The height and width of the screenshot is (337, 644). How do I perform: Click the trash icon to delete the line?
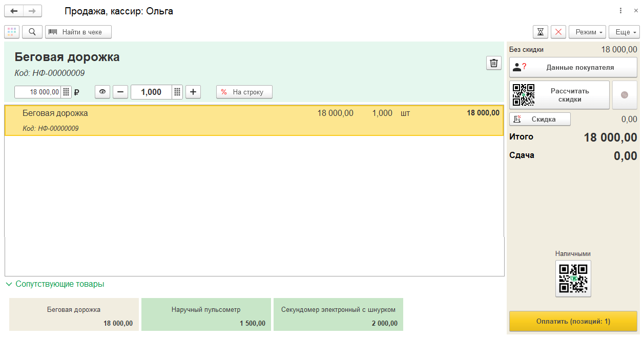click(493, 63)
